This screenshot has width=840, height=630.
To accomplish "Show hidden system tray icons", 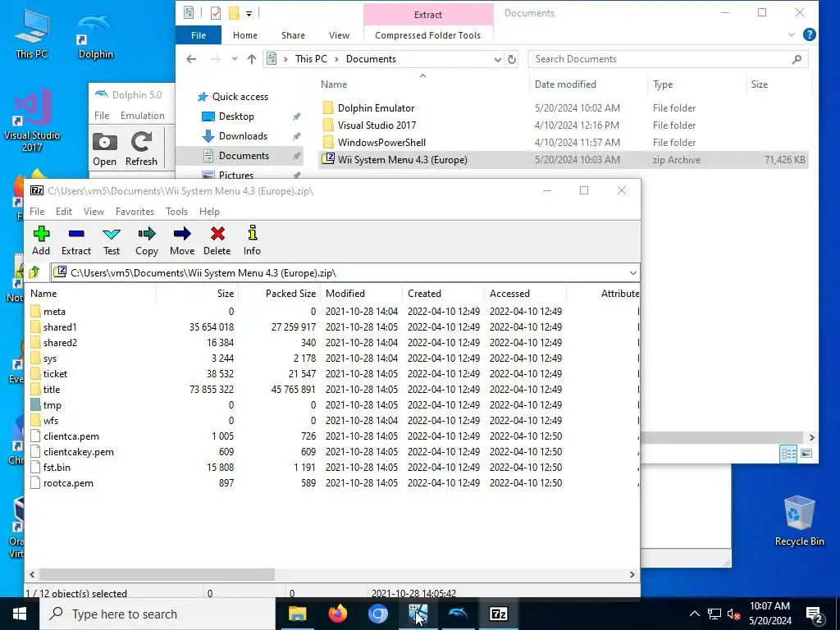I will tap(694, 614).
